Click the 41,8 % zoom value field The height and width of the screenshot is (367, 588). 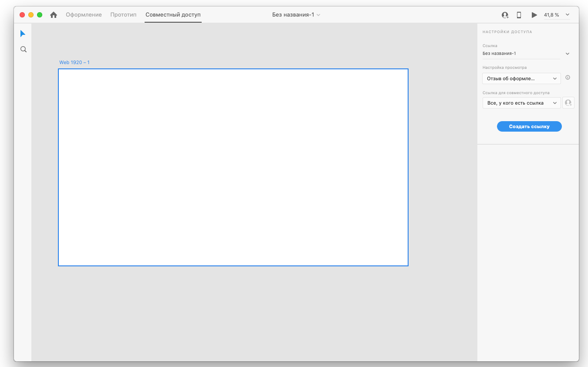[x=551, y=15]
